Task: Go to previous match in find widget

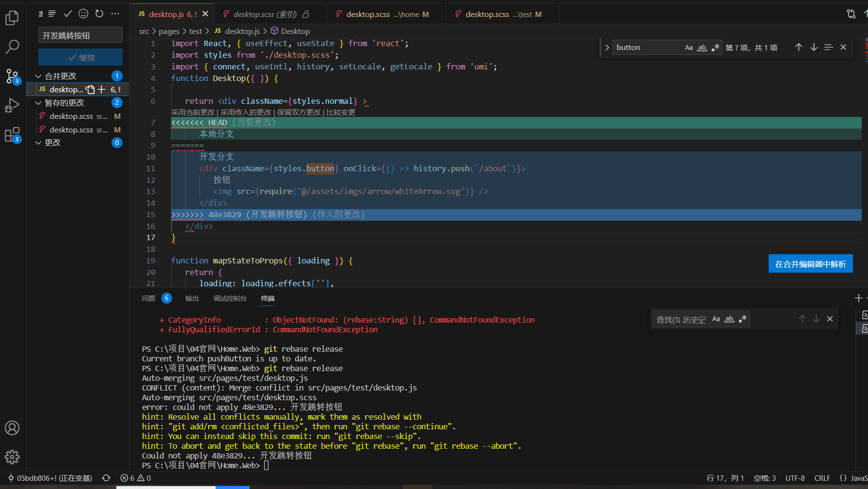Action: pyautogui.click(x=799, y=47)
